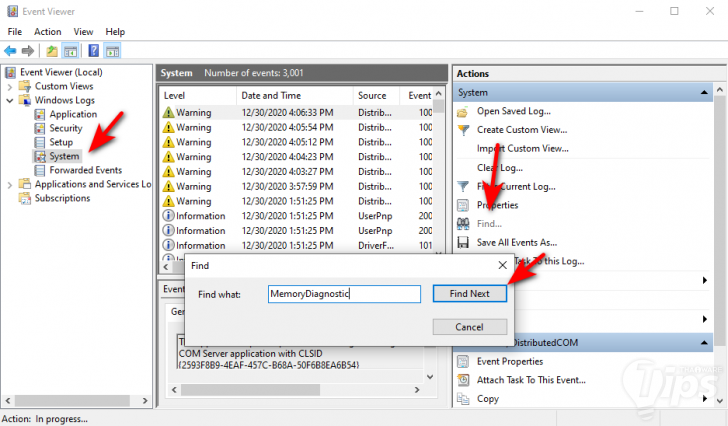Collapse the System section in Actions pane

(704, 92)
